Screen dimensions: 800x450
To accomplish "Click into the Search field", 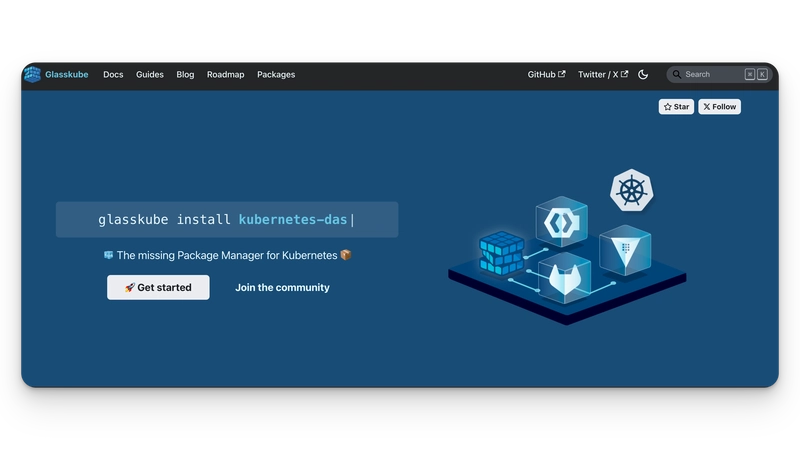I will pos(719,74).
